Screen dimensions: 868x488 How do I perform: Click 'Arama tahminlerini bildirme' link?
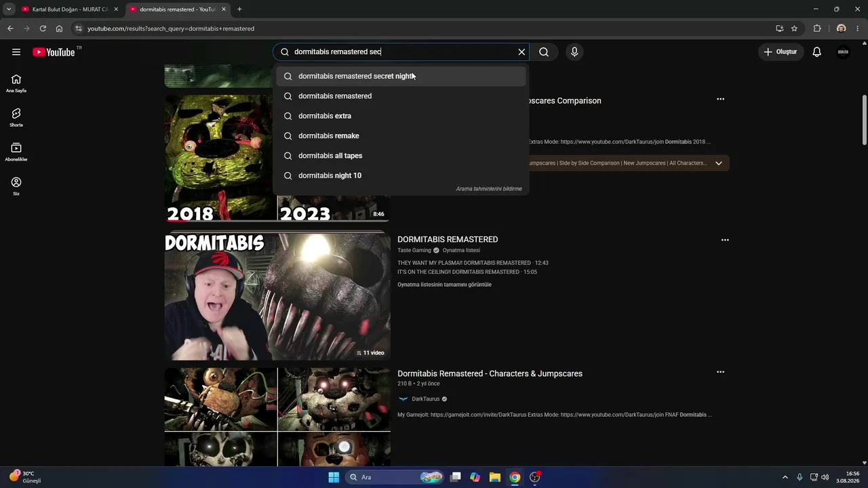(489, 189)
